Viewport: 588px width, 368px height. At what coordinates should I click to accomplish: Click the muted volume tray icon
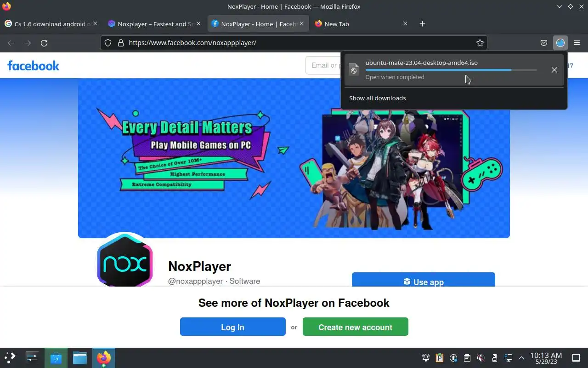point(481,358)
